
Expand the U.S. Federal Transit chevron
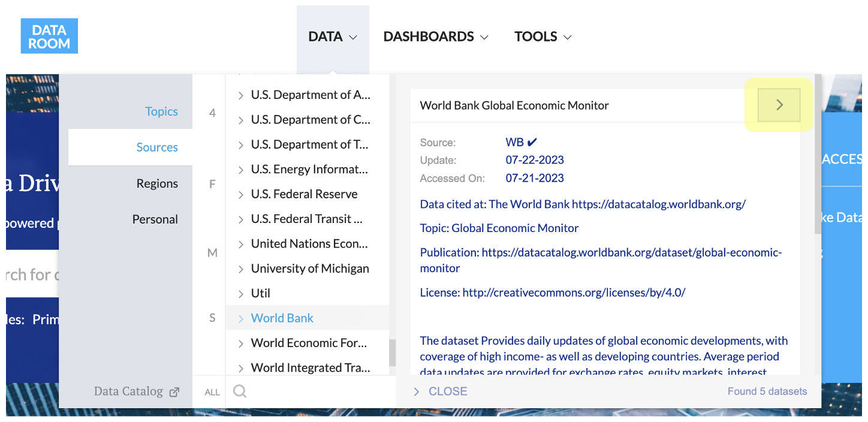pos(240,219)
